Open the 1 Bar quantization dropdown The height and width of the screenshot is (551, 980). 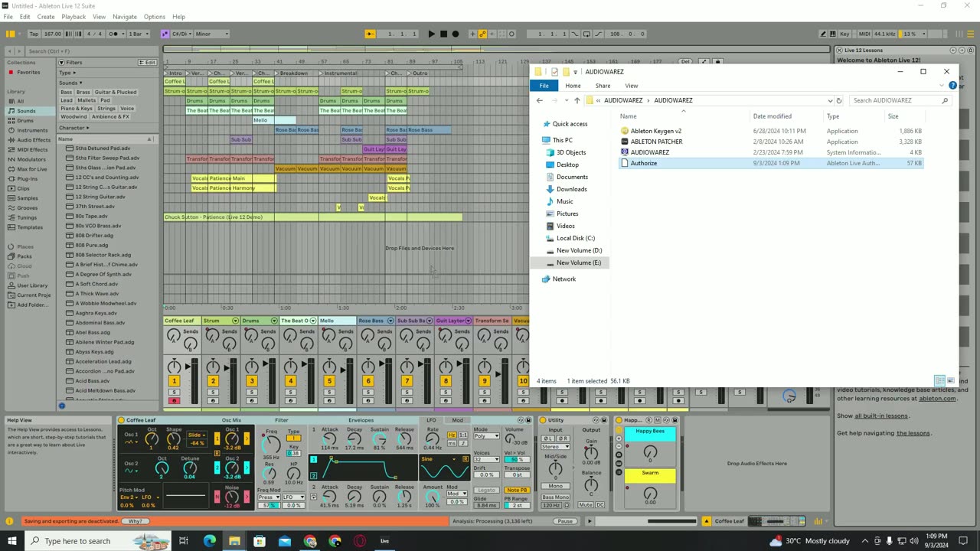[x=139, y=34]
